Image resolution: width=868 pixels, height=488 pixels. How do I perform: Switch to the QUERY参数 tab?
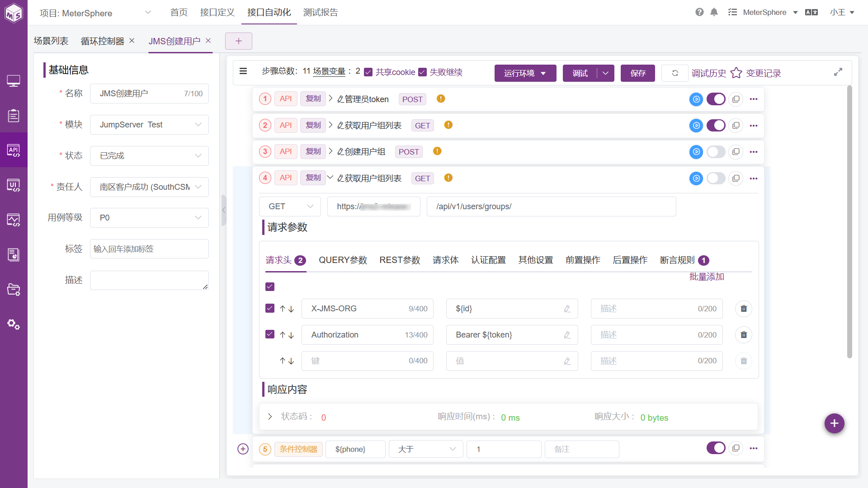343,260
